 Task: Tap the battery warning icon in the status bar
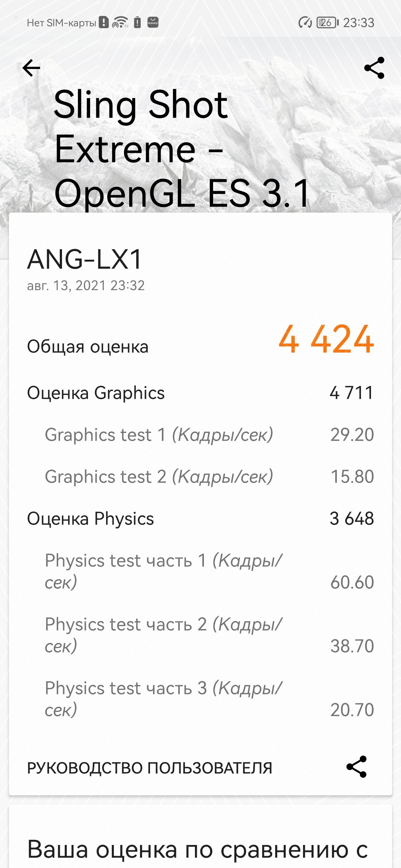coord(137,23)
